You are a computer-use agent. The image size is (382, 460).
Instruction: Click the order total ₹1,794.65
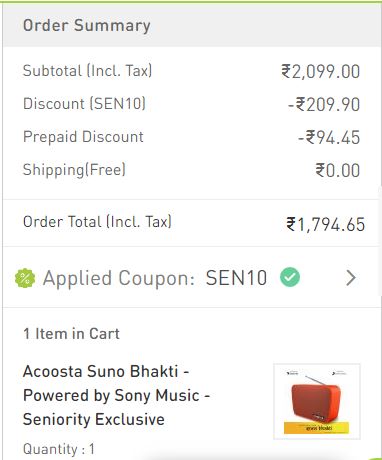[326, 224]
